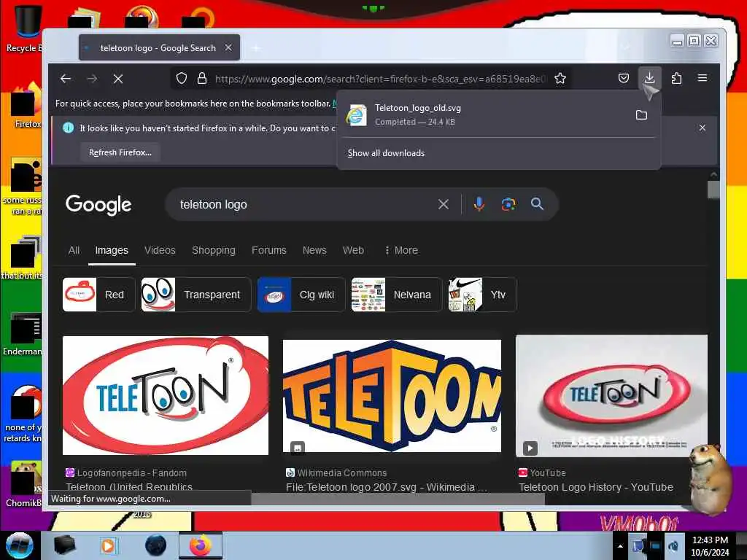Open a new tab with the plus button

pyautogui.click(x=256, y=47)
